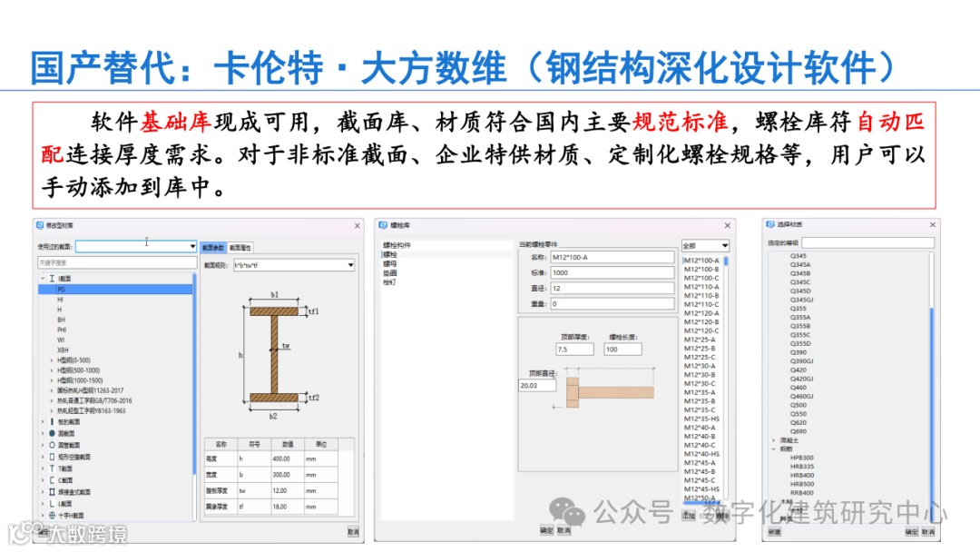Click the 名称 field showing M12*100-A
The image size is (980, 552).
tap(612, 257)
